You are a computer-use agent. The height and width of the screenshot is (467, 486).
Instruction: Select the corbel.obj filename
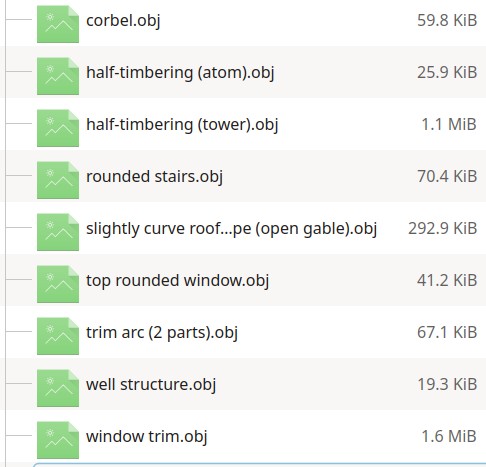pyautogui.click(x=123, y=21)
